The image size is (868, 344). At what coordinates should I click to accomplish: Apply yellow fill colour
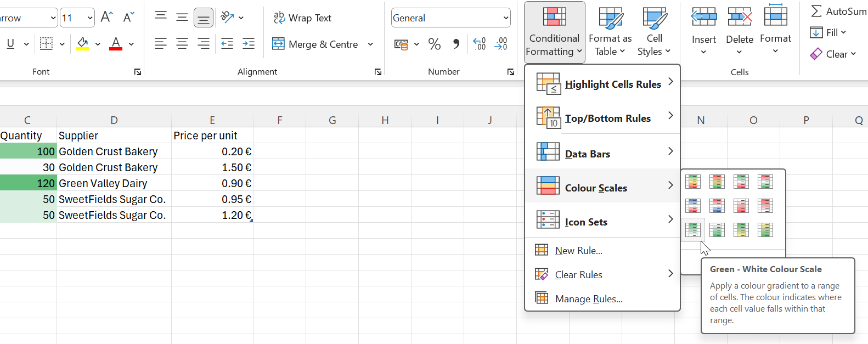(x=82, y=44)
